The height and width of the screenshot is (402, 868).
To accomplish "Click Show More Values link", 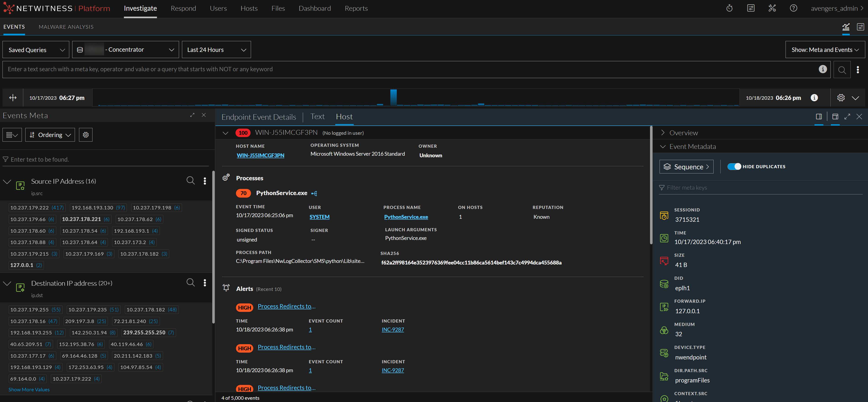I will click(29, 389).
